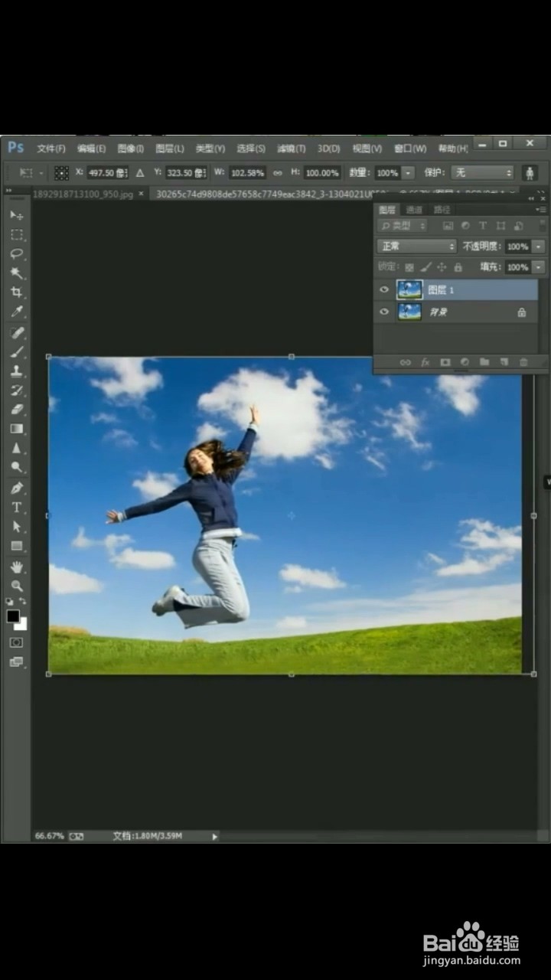Open the 填充 fill dropdown arrow
This screenshot has height=980, width=551.
(539, 267)
